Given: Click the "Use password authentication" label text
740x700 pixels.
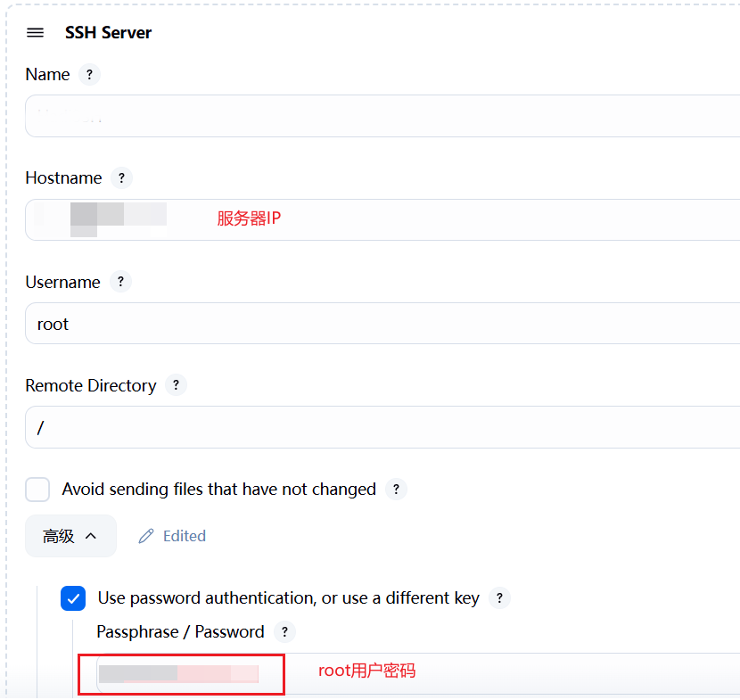Looking at the screenshot, I should coord(288,598).
